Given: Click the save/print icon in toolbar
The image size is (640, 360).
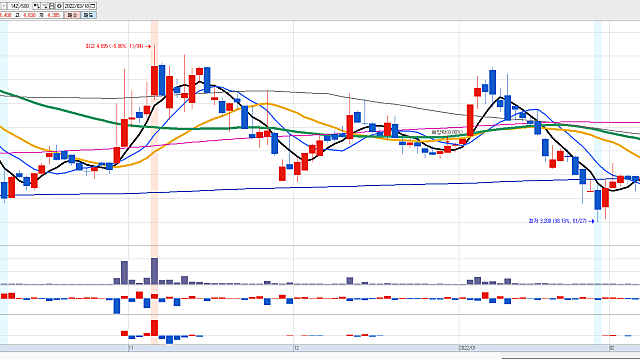Looking at the screenshot, I should [52, 6].
